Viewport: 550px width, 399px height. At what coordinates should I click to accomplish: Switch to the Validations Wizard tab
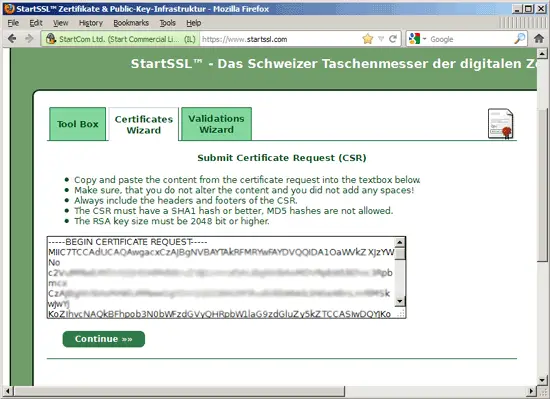point(216,124)
